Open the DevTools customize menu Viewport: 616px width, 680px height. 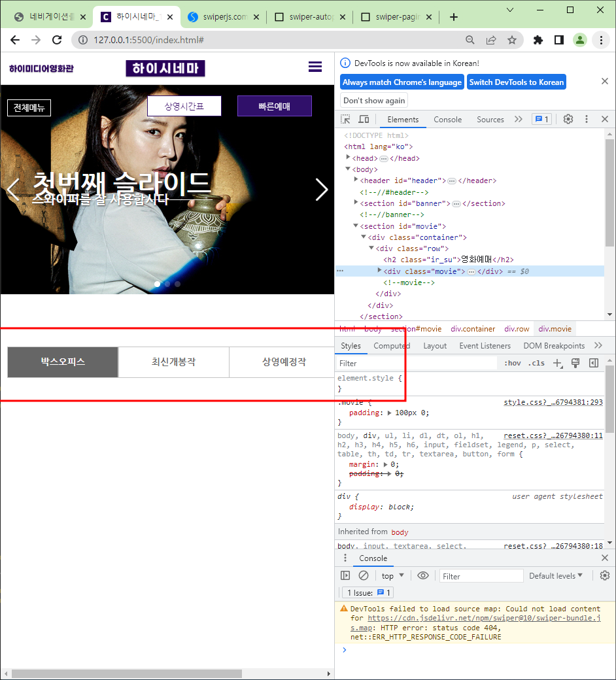(x=587, y=119)
